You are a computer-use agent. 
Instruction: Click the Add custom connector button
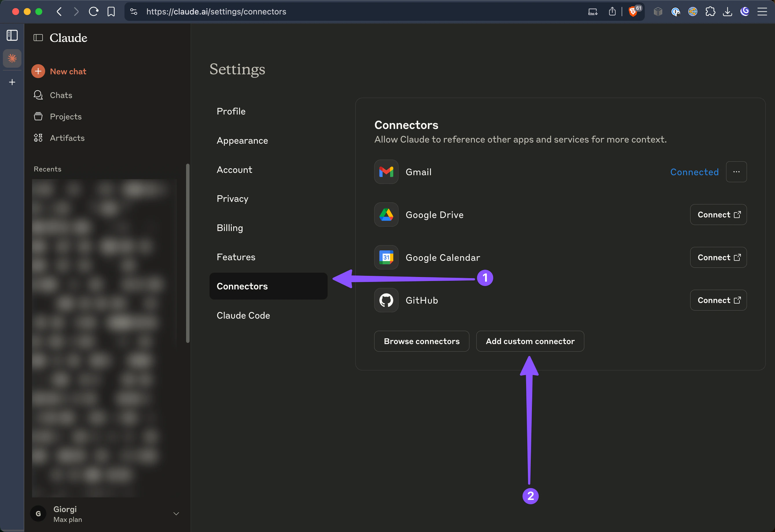pyautogui.click(x=530, y=341)
